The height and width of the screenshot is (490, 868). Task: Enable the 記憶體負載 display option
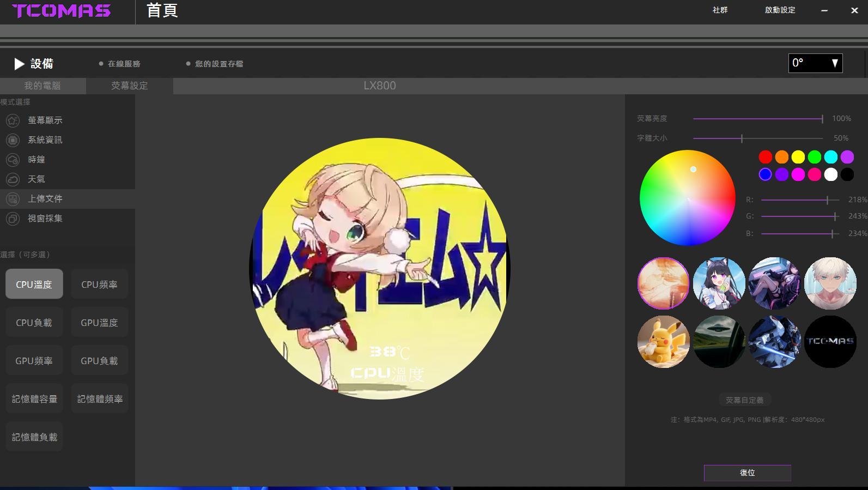click(34, 437)
